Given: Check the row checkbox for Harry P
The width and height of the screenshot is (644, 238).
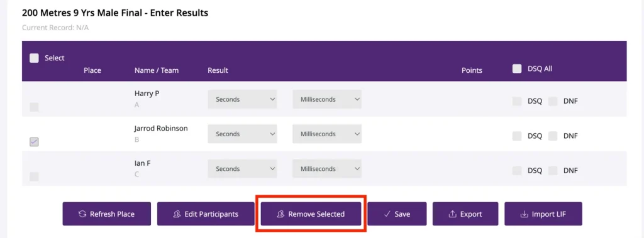Looking at the screenshot, I should 34,107.
